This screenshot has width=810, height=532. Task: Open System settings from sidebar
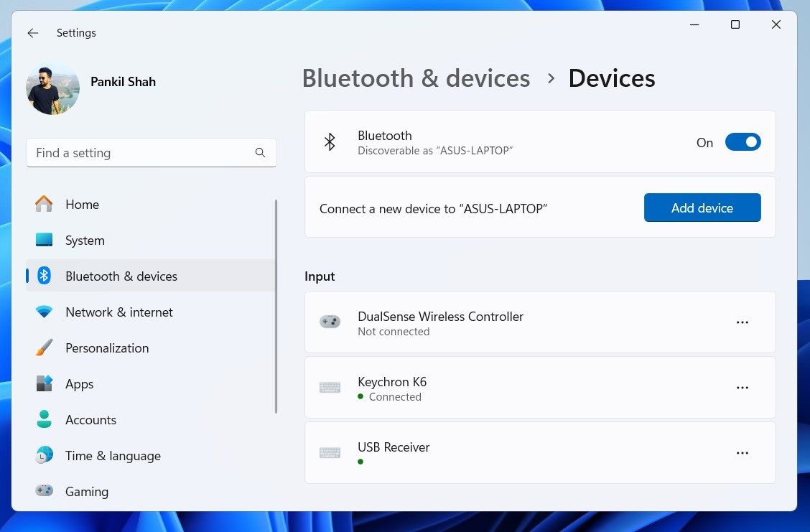coord(43,240)
